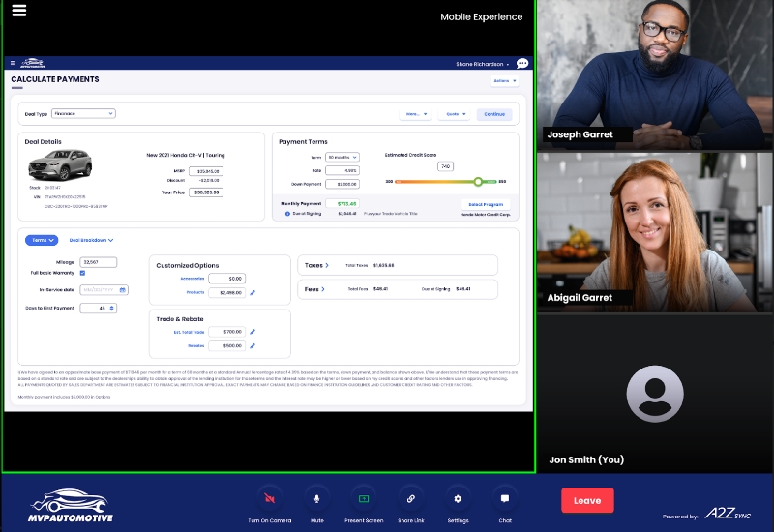The height and width of the screenshot is (532, 774).
Task: Open the Actions menu
Action: (x=504, y=81)
